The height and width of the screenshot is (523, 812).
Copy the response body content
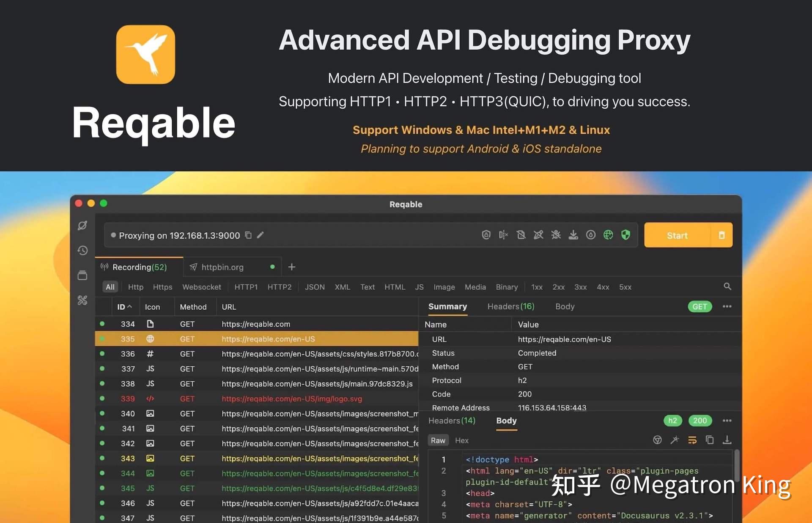coord(710,440)
